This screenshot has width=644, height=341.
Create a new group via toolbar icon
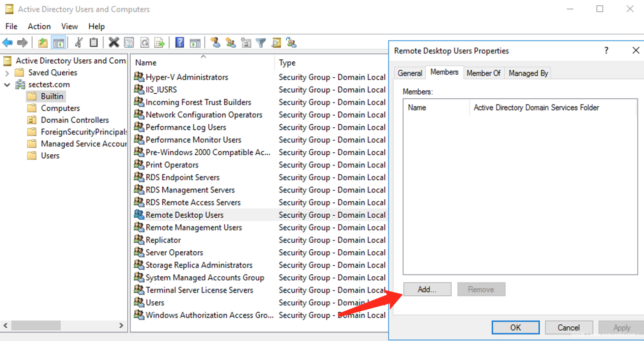(231, 43)
